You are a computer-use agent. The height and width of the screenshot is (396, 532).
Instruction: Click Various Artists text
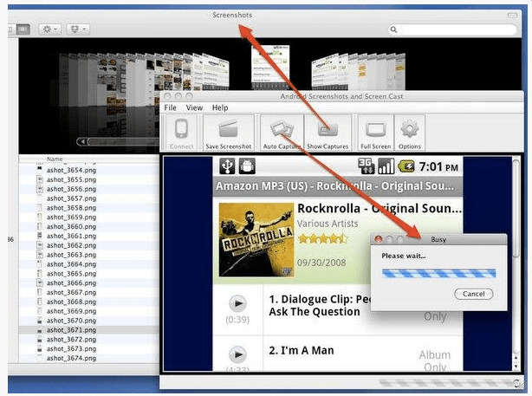pos(328,224)
